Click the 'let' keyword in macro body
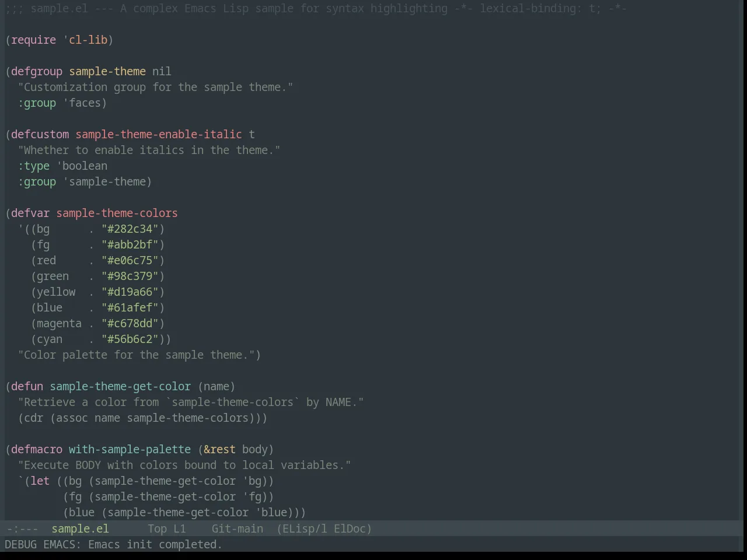The image size is (747, 560). pos(40,481)
